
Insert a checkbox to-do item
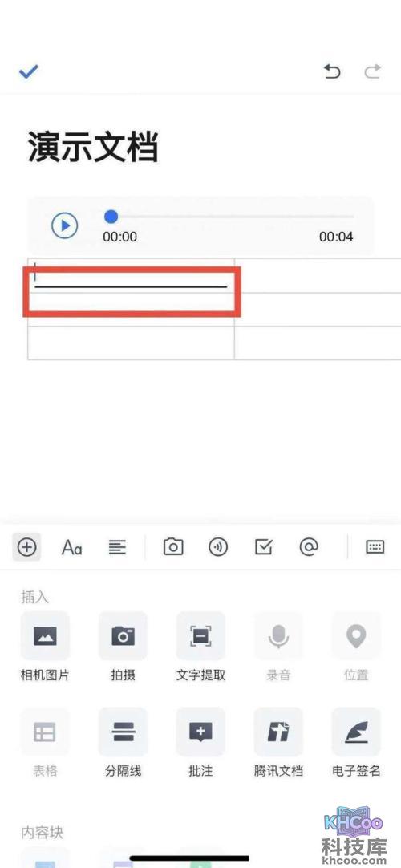pyautogui.click(x=264, y=547)
